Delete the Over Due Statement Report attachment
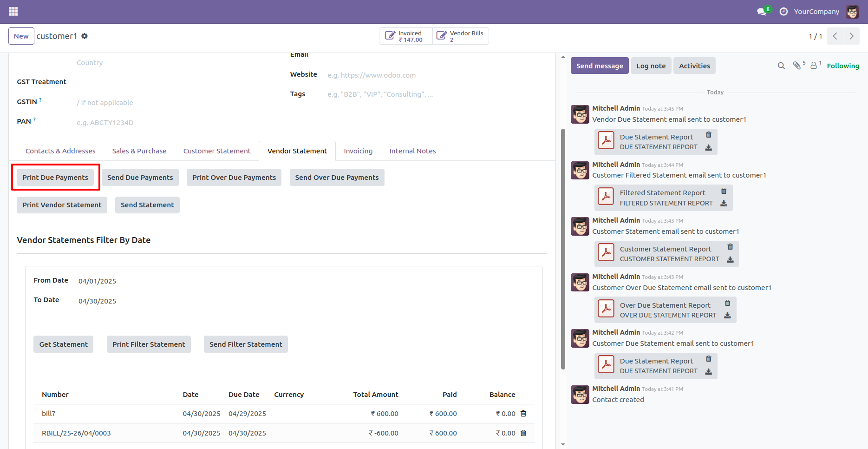868x449 pixels. point(727,303)
